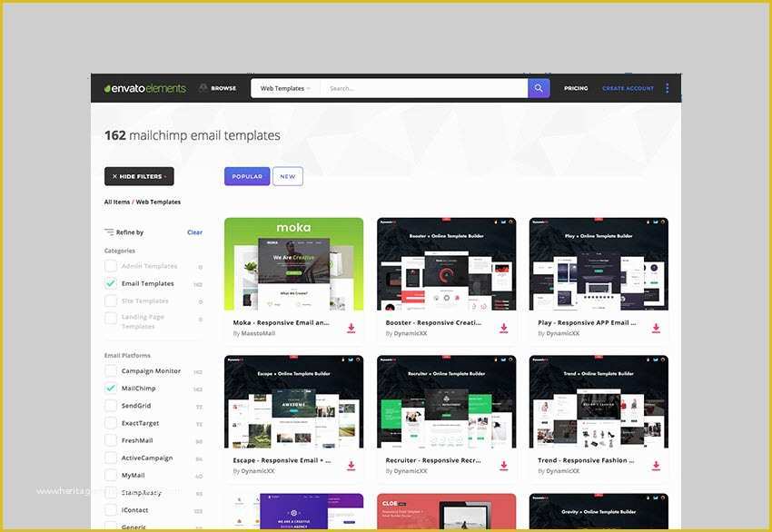Check the MyMail platform
The width and height of the screenshot is (772, 532).
(x=111, y=476)
